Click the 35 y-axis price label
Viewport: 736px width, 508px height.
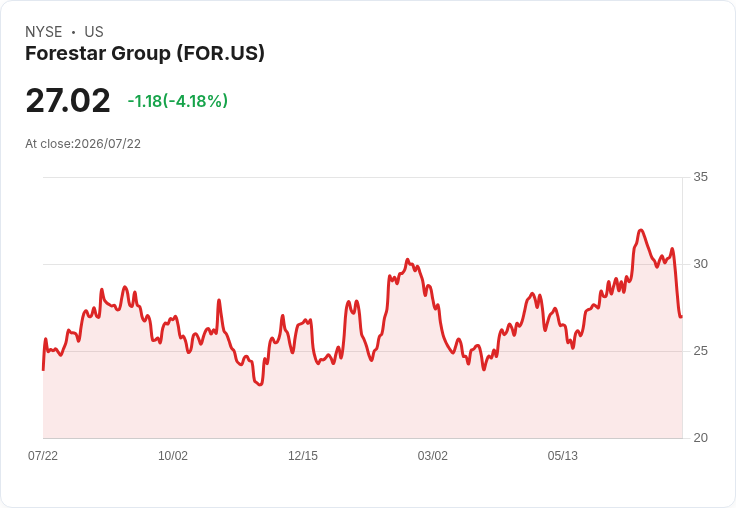coord(700,177)
